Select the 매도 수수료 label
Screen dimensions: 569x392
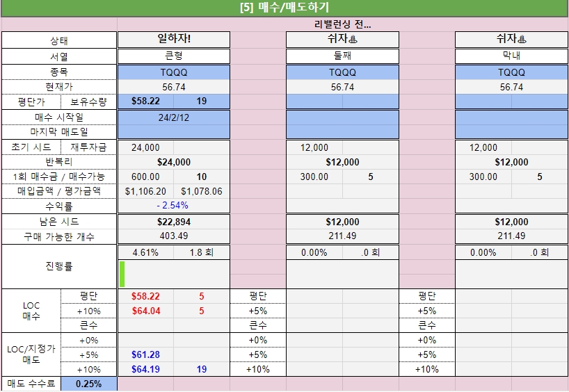31,384
